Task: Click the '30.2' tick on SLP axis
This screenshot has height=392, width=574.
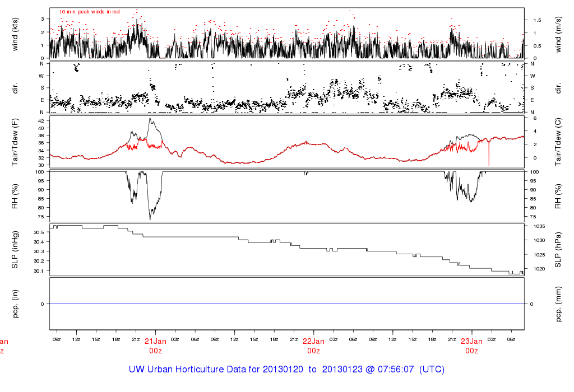Action: (39, 261)
